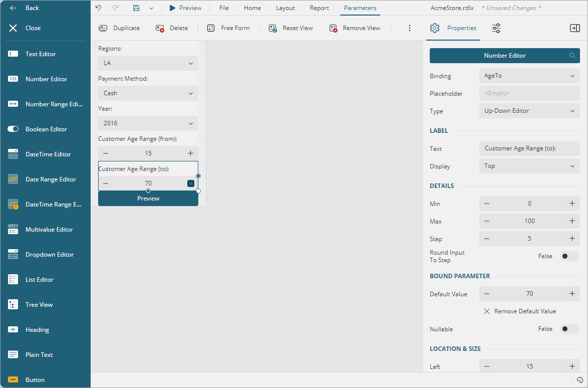Viewport: 588px width, 388px height.
Task: Switch to the Properties gear tab
Action: [453, 28]
